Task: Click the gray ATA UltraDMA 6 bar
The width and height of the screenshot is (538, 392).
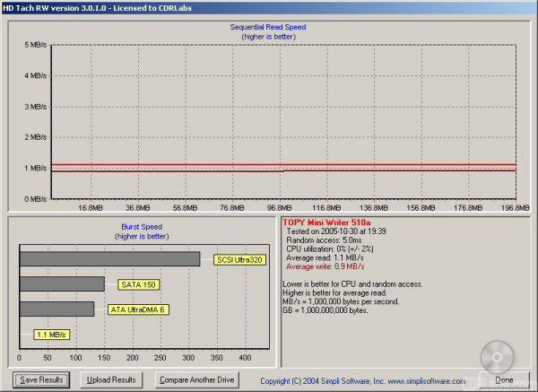Action: coord(56,309)
